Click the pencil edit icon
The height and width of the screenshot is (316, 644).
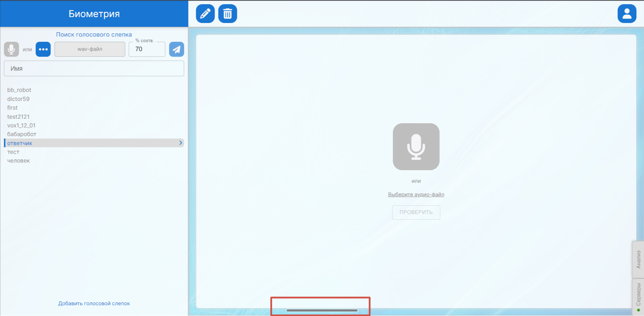[x=205, y=14]
